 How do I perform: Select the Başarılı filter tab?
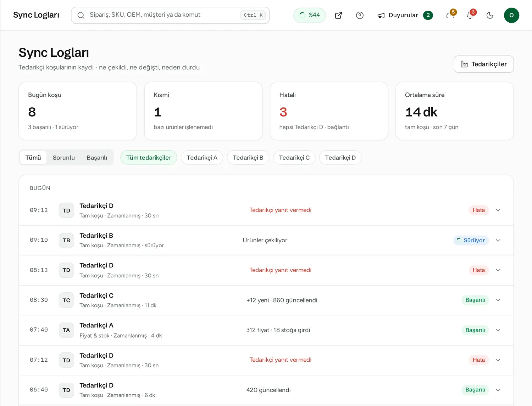97,158
